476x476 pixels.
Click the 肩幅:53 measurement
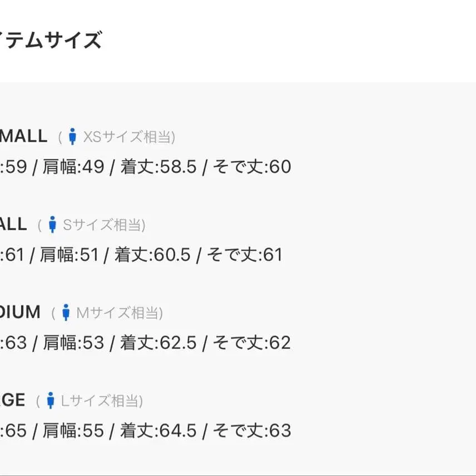click(73, 343)
